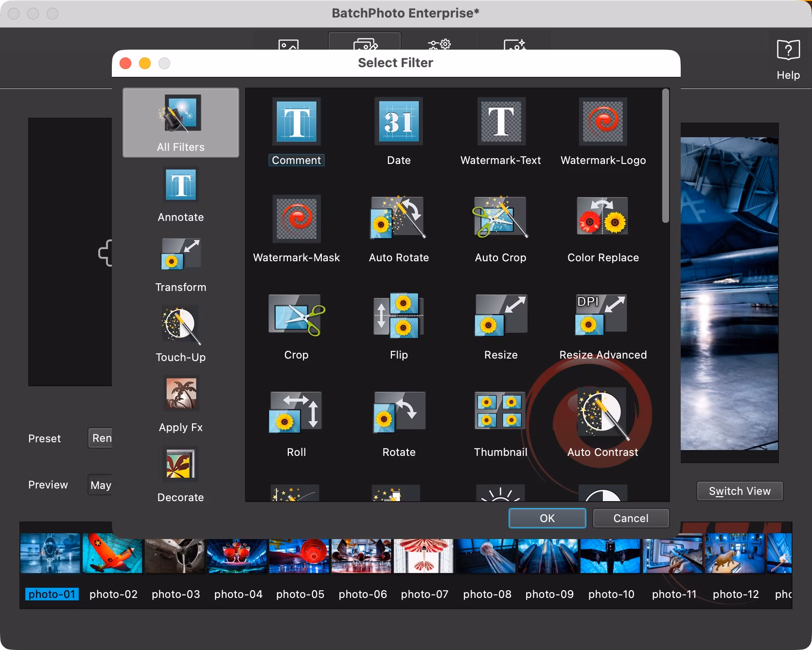Select the photo-08 thumbnail
Image resolution: width=812 pixels, height=650 pixels.
[x=486, y=556]
